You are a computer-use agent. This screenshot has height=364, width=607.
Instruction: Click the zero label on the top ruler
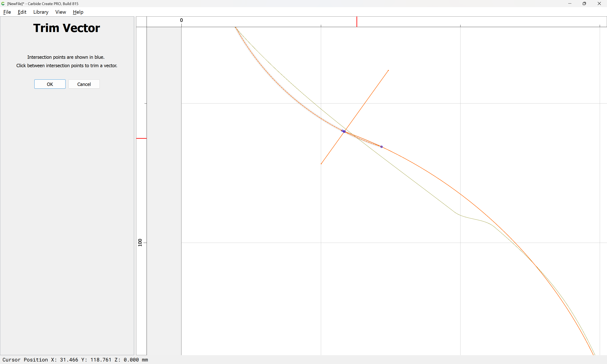[181, 20]
